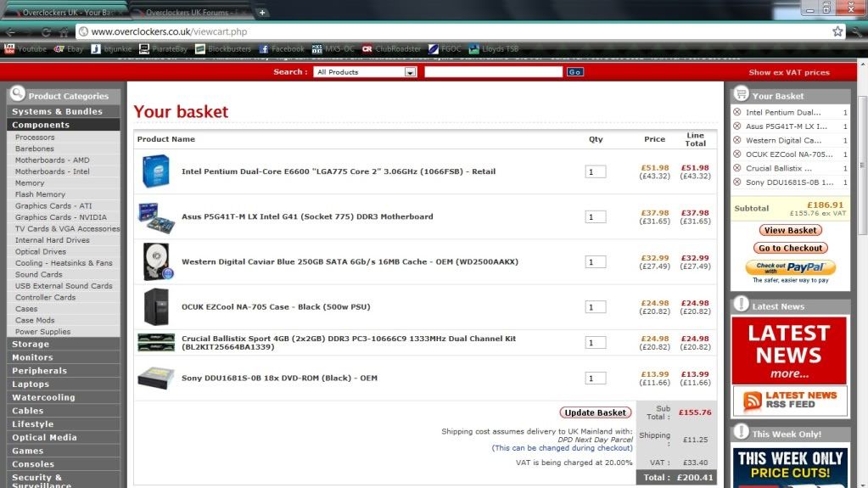Open the btjunkie bookmark

[111, 48]
